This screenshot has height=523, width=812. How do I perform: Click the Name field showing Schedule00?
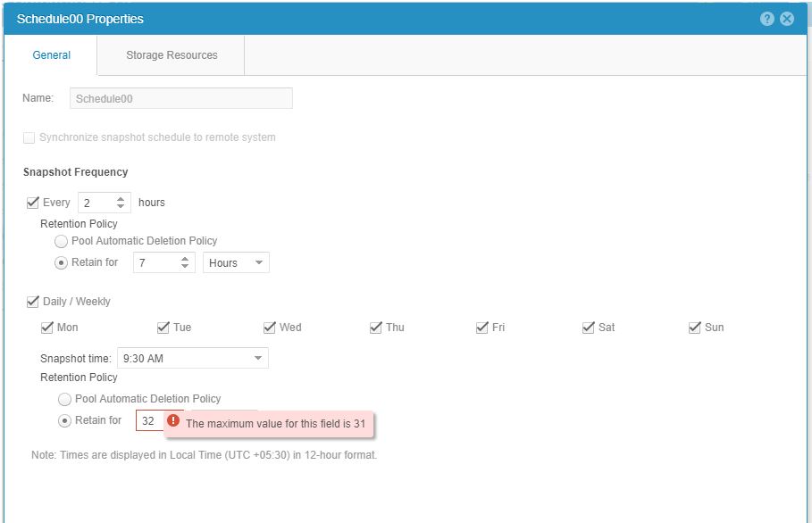(x=180, y=98)
